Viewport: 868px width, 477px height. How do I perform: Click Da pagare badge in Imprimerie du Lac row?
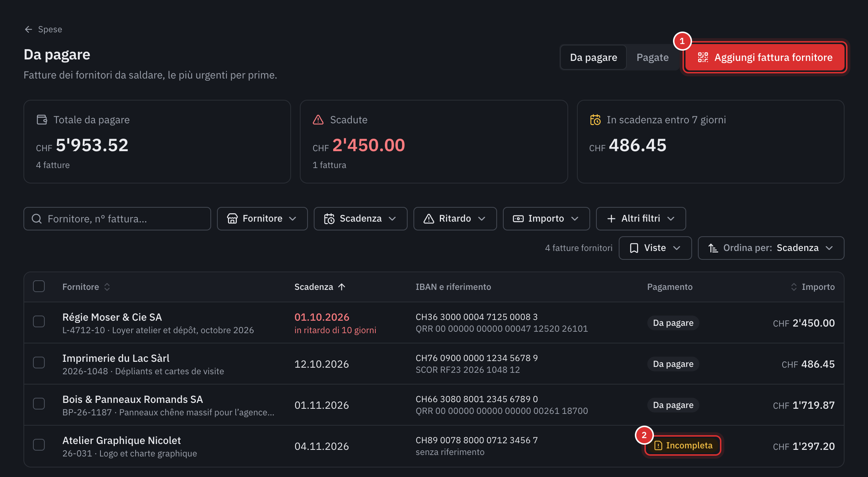(673, 364)
